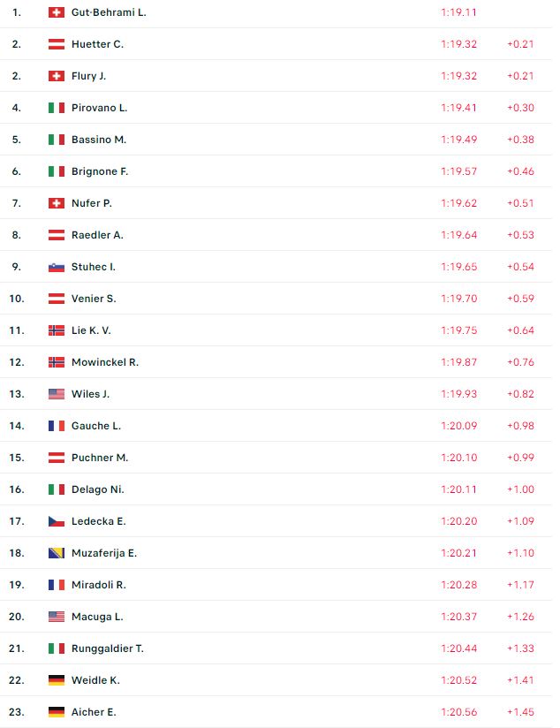Click winning time 1:19.11
Image resolution: width=560 pixels, height=728 pixels.
tap(458, 12)
